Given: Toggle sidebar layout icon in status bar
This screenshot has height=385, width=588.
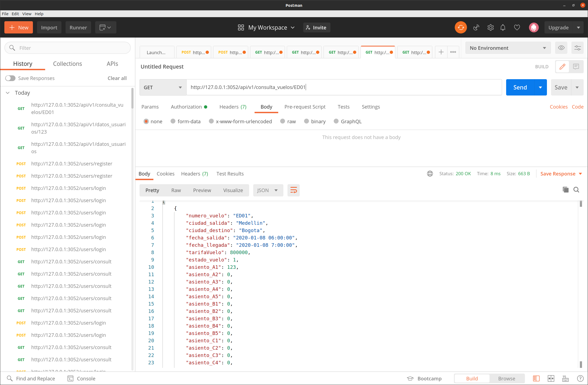Looking at the screenshot, I should click(536, 378).
